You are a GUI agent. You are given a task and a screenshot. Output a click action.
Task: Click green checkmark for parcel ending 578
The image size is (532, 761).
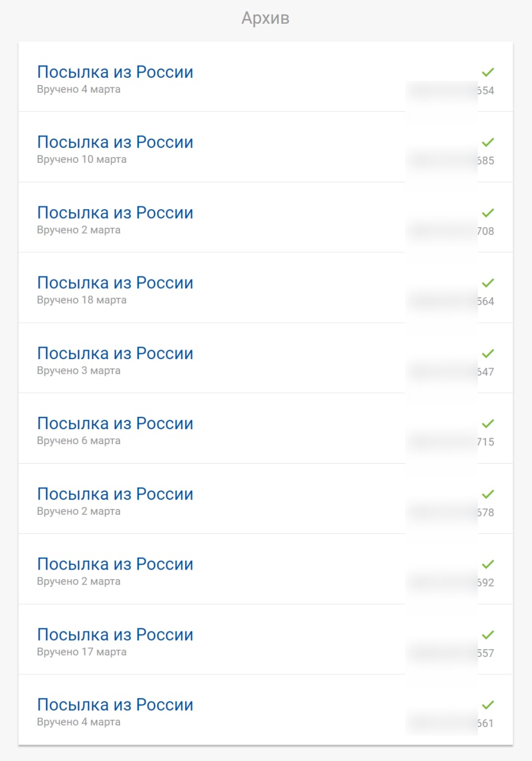488,493
